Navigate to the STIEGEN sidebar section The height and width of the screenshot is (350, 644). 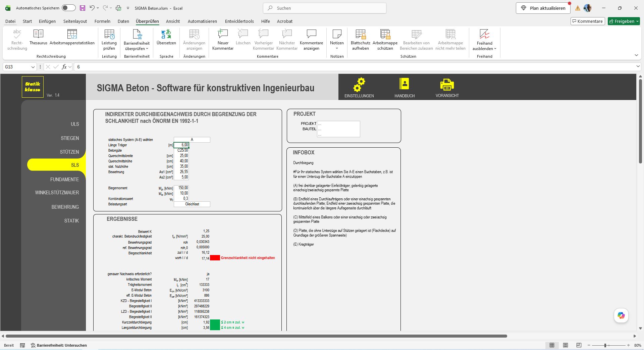[70, 138]
